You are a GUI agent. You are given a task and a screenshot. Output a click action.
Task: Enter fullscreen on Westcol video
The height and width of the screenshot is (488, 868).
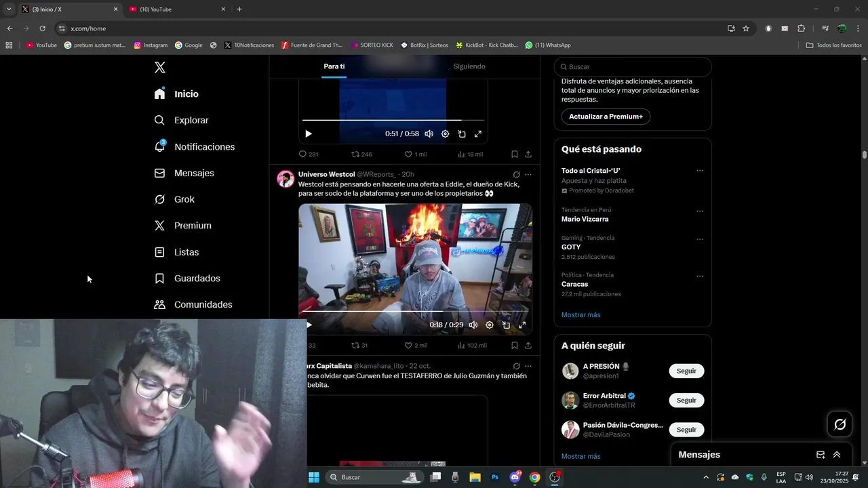point(522,325)
